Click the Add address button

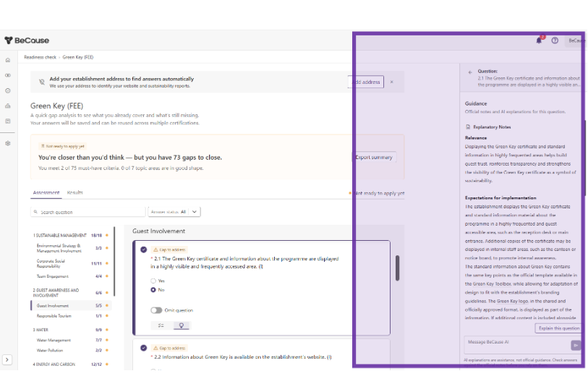(x=366, y=82)
